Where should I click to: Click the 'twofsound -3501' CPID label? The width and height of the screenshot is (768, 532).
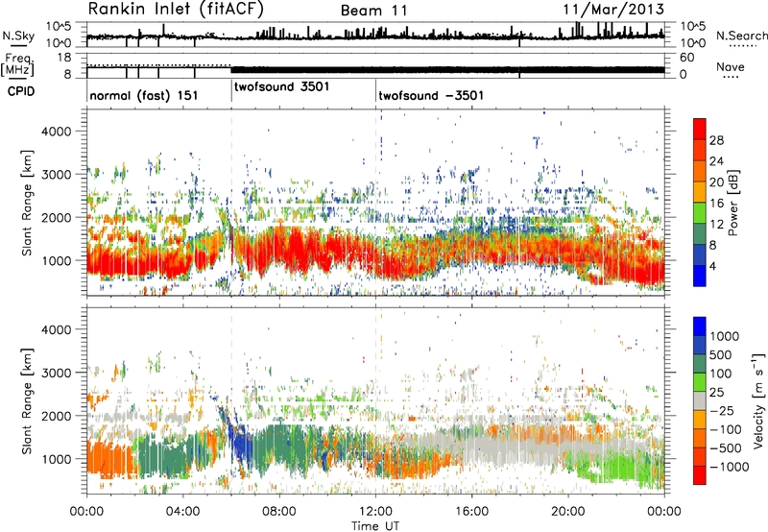click(x=431, y=95)
